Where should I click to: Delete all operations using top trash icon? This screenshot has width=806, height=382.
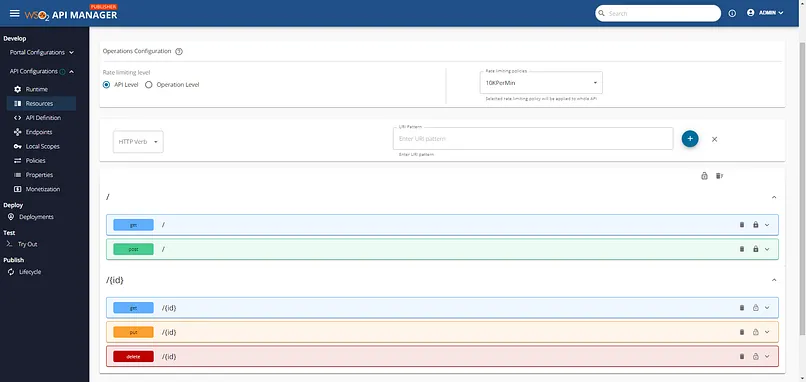[x=719, y=176]
